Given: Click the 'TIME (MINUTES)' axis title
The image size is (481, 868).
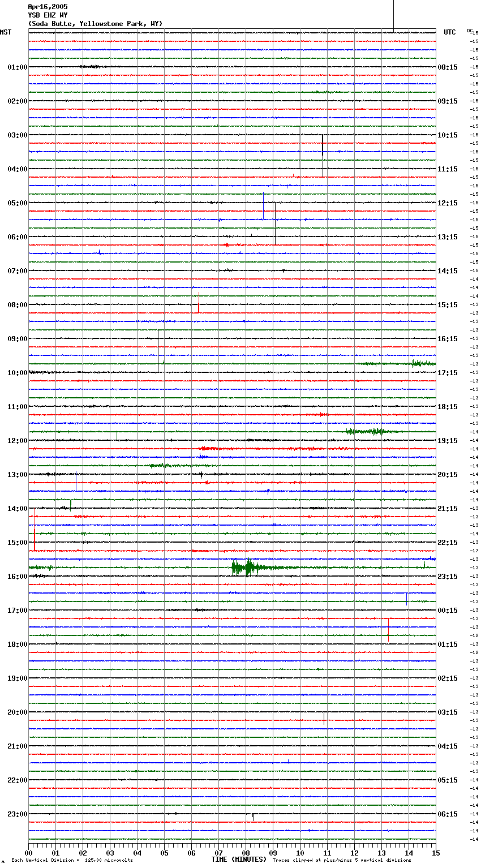Looking at the screenshot, I should click(239, 860).
